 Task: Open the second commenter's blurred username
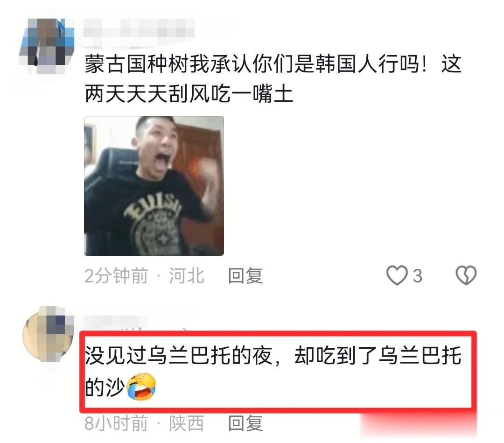point(116,322)
